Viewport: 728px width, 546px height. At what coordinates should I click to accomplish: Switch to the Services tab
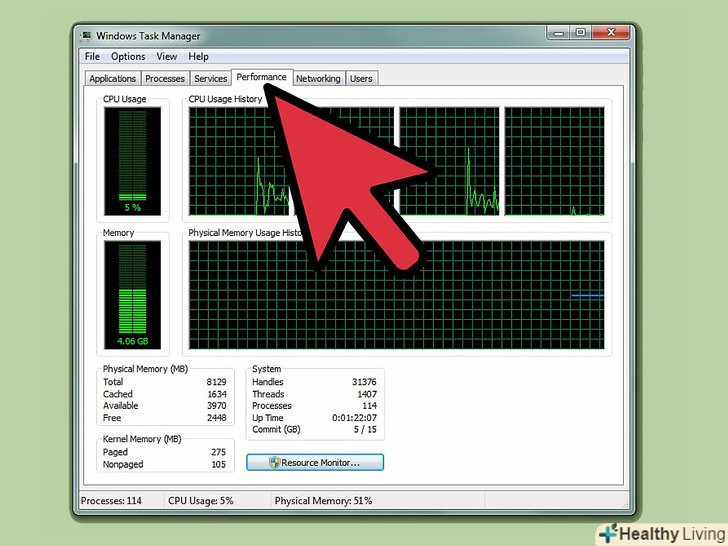(210, 78)
